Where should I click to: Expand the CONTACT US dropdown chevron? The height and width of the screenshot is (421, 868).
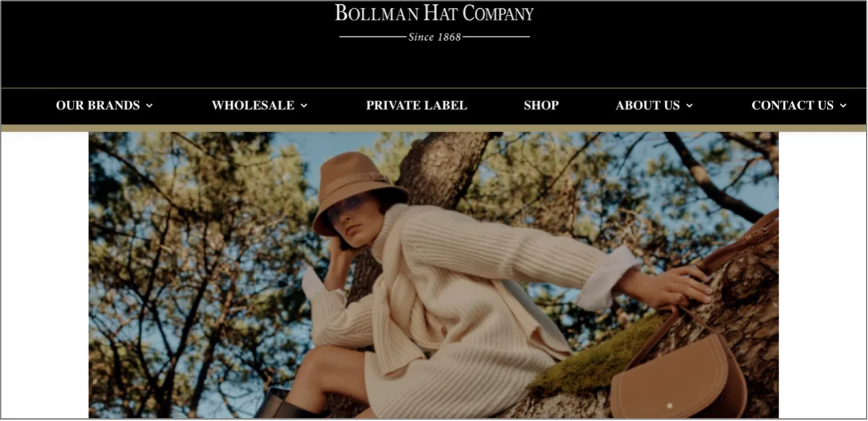point(843,106)
